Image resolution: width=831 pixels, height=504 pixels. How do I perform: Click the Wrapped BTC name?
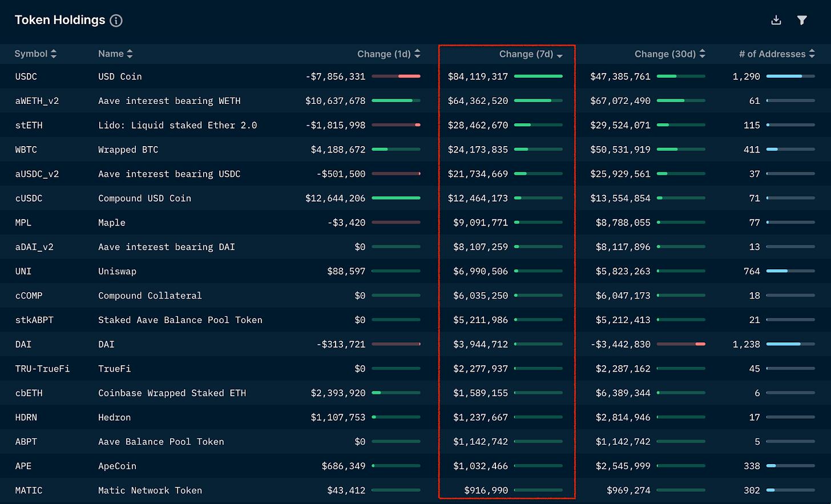pyautogui.click(x=128, y=150)
